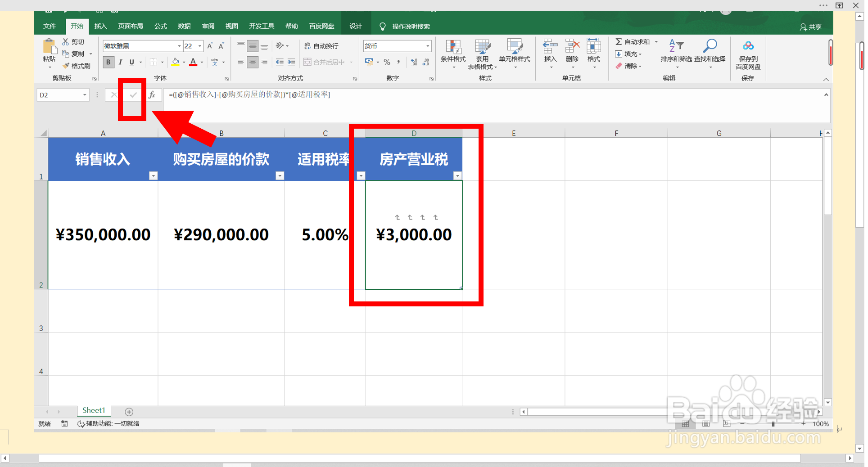The height and width of the screenshot is (467, 868).
Task: Select the Sheet1 tab
Action: (x=93, y=410)
